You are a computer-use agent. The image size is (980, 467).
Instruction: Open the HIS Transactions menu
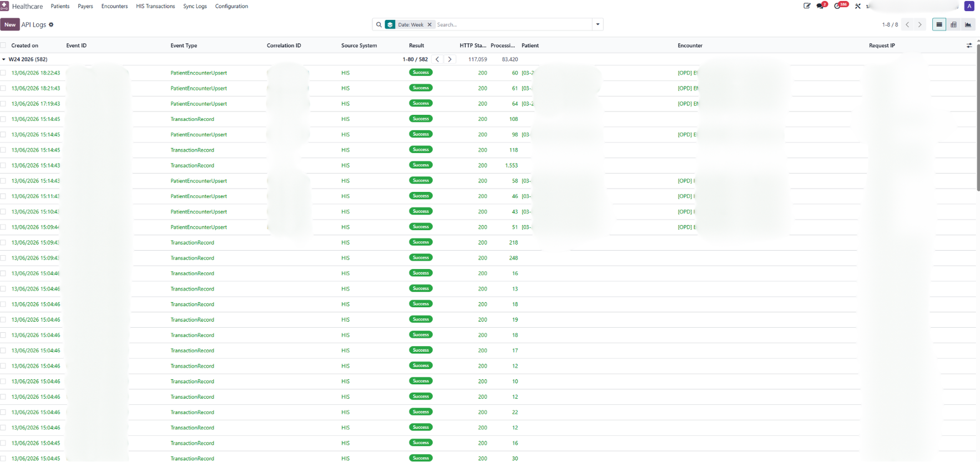tap(155, 6)
